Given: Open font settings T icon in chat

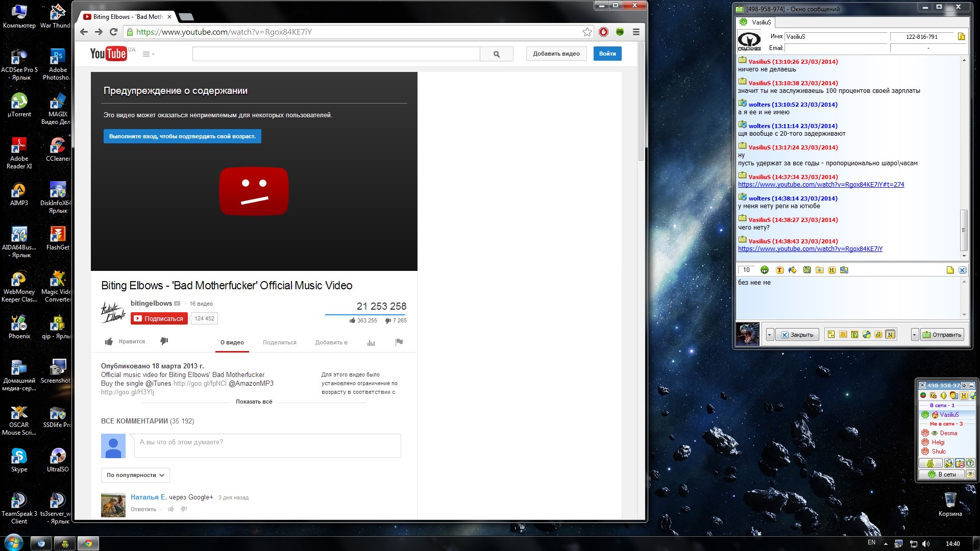Looking at the screenshot, I should [x=779, y=270].
